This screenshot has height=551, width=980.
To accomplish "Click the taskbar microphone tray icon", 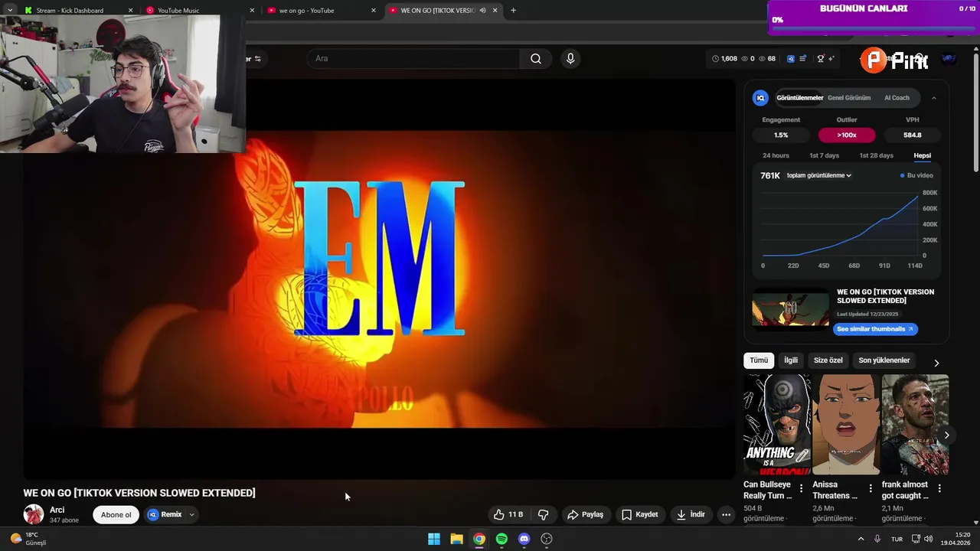I will (877, 539).
